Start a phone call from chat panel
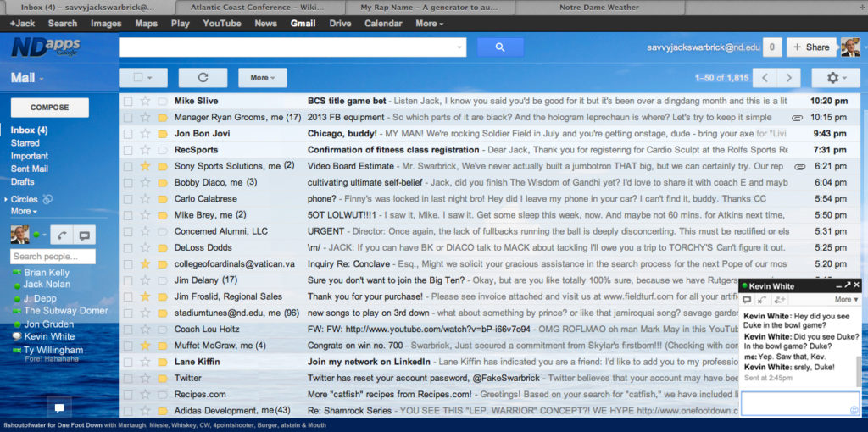 tap(63, 235)
